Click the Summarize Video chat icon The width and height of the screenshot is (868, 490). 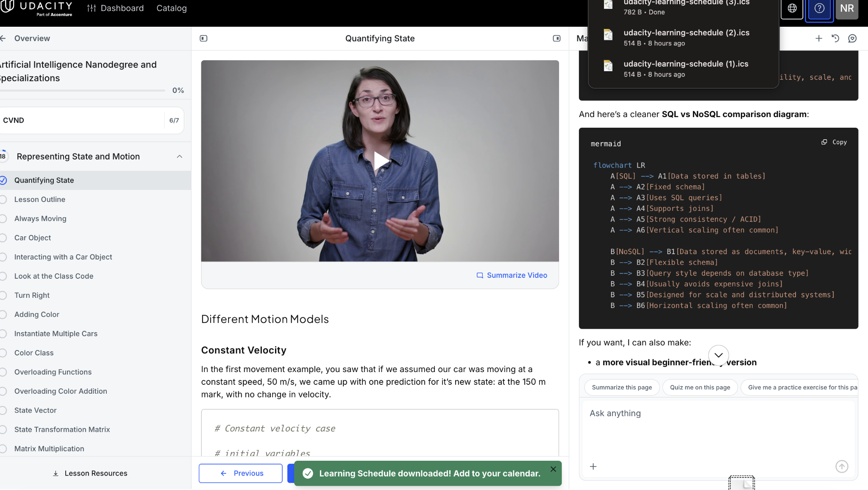pos(480,275)
